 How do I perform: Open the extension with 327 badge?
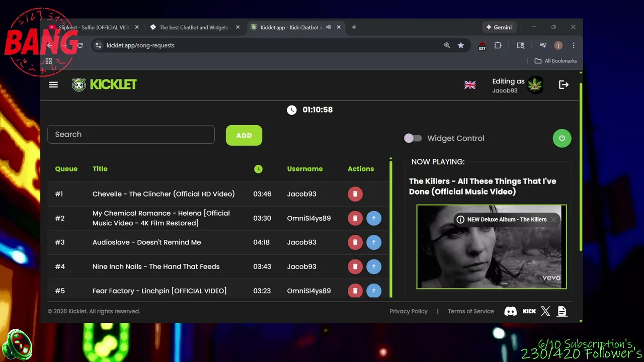pos(482,46)
